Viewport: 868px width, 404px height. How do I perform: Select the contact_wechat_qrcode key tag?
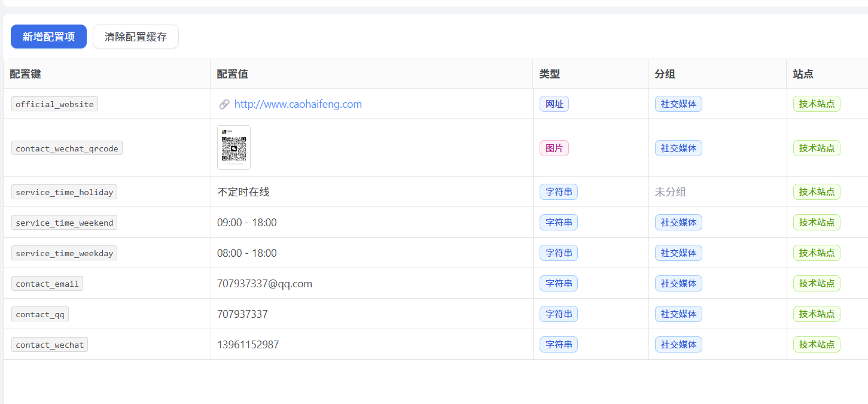tap(67, 148)
